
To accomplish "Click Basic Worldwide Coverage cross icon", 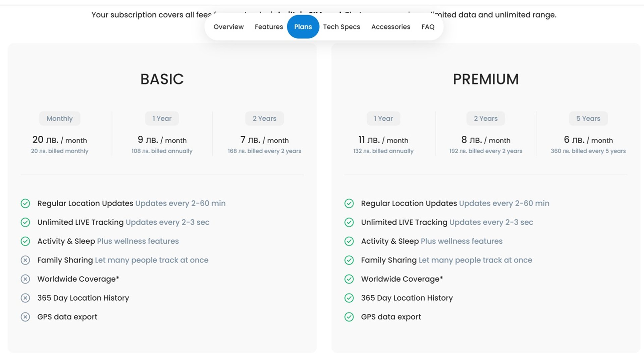I will (25, 279).
